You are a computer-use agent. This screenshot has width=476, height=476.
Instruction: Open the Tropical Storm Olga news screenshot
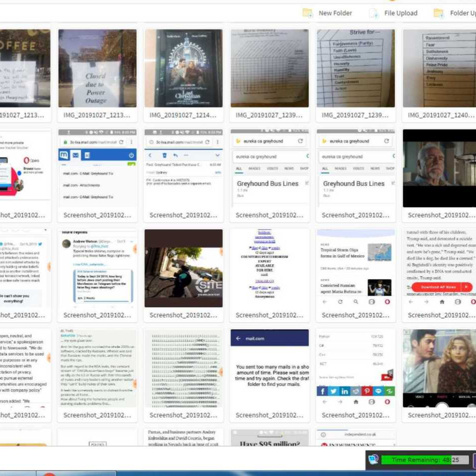point(356,268)
